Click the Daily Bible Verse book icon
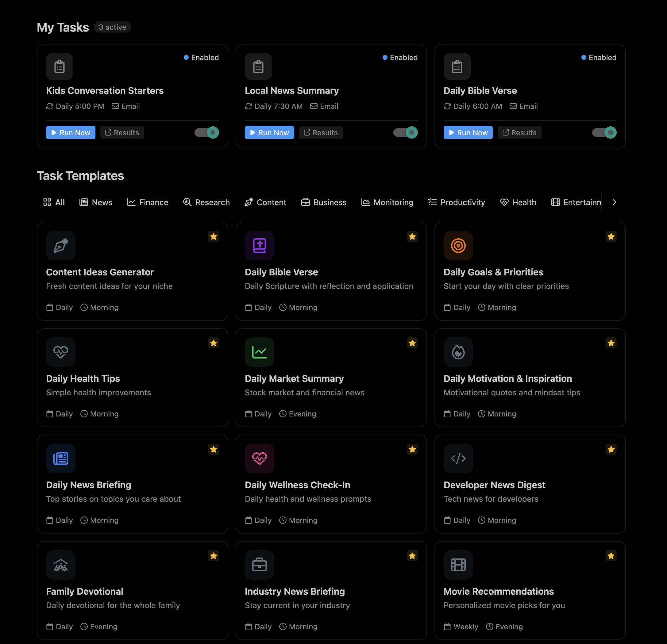 (x=259, y=246)
